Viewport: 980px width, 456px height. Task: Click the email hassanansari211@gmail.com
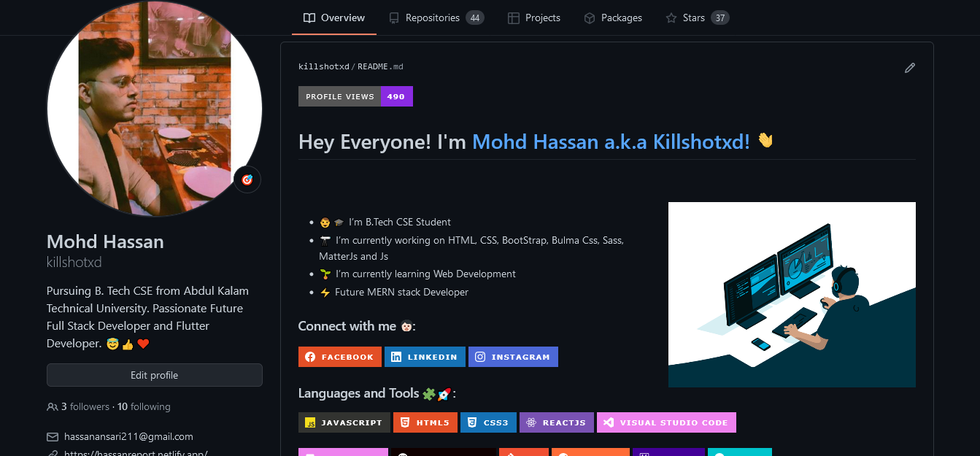[x=128, y=437]
